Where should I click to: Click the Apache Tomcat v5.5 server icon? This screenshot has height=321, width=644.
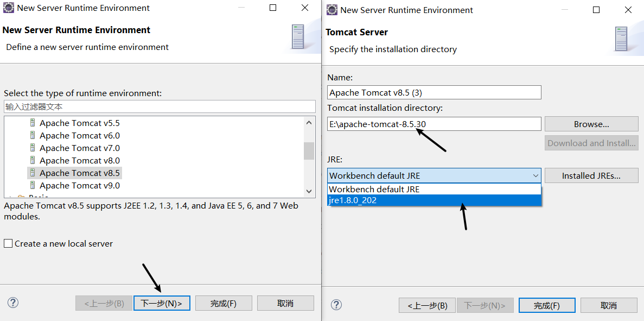[x=33, y=123]
